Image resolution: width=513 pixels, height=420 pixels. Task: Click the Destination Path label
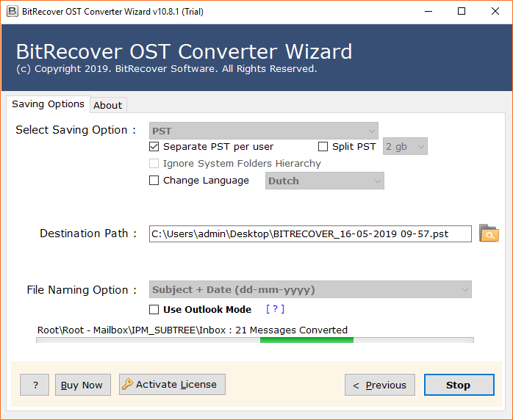(x=88, y=233)
